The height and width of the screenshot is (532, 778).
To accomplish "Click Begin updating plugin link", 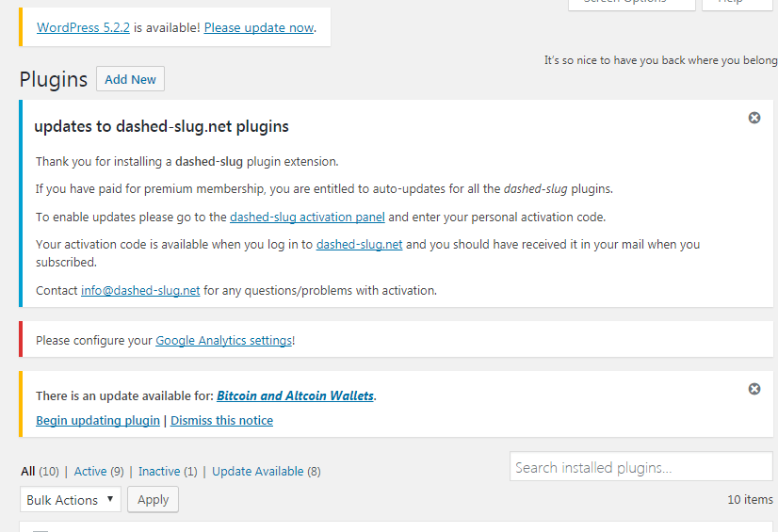I will coord(98,421).
